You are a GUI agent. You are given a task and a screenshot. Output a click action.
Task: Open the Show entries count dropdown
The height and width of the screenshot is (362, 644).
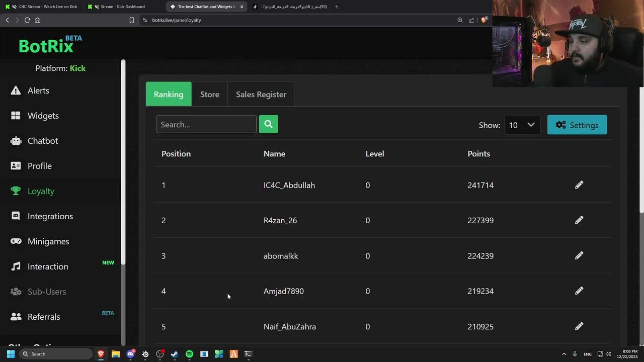click(x=522, y=125)
